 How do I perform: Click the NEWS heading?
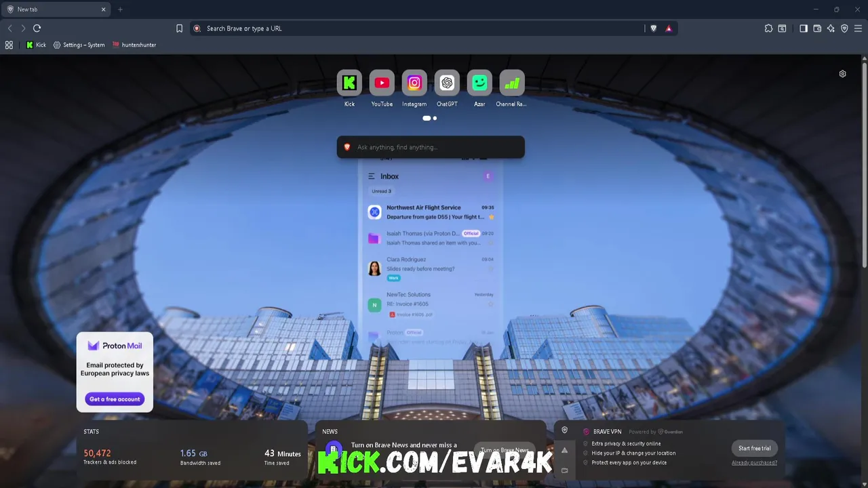(x=330, y=432)
